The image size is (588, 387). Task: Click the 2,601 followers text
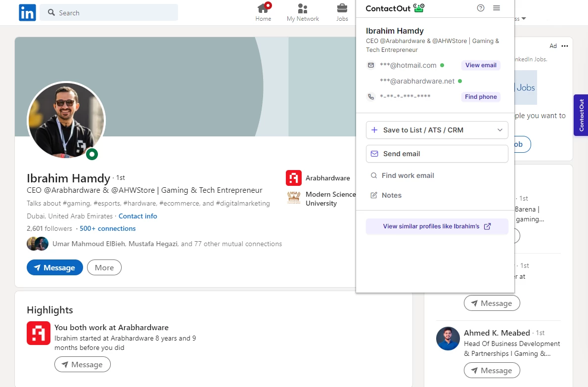tap(49, 228)
